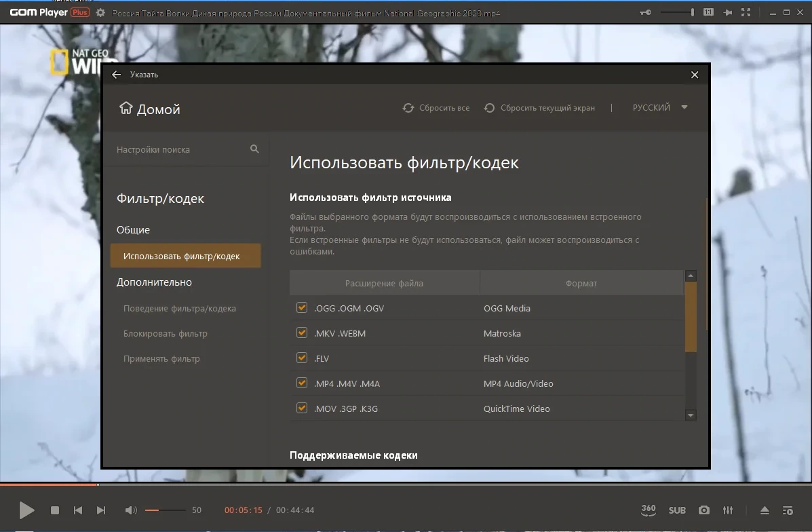The height and width of the screenshot is (532, 812).
Task: Click the format list scroll-up arrow
Action: (691, 275)
